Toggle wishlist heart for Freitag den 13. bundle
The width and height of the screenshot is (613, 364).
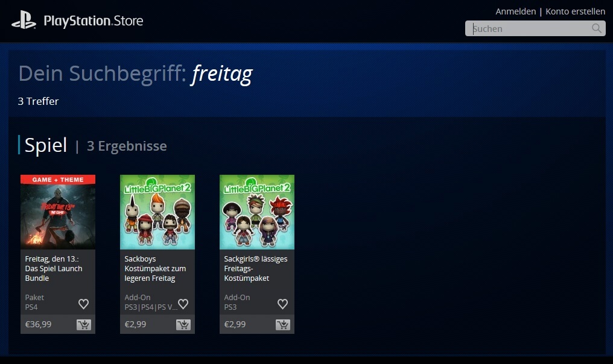[84, 304]
